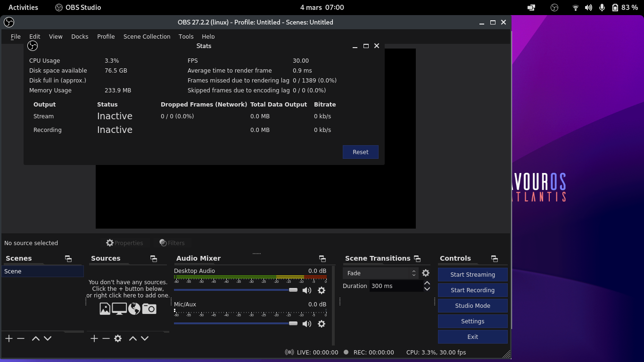Click the move-source-down chevron
Image resolution: width=644 pixels, height=362 pixels.
[144, 338]
